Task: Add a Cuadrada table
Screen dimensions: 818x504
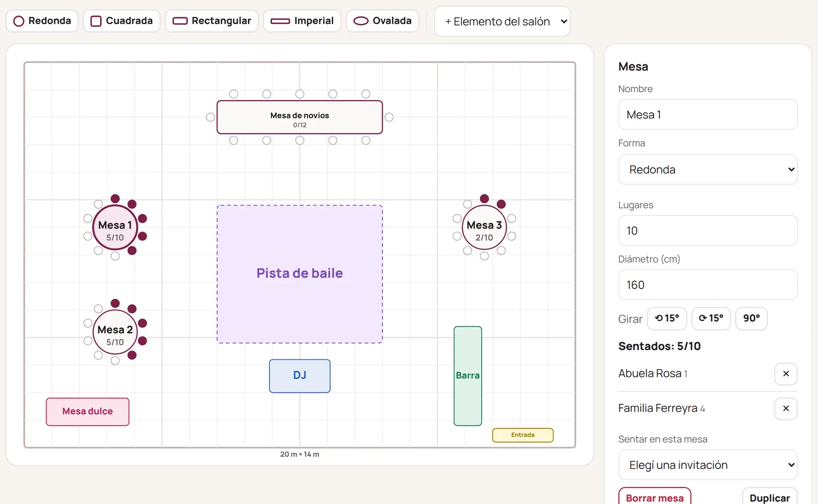Action: click(x=122, y=21)
